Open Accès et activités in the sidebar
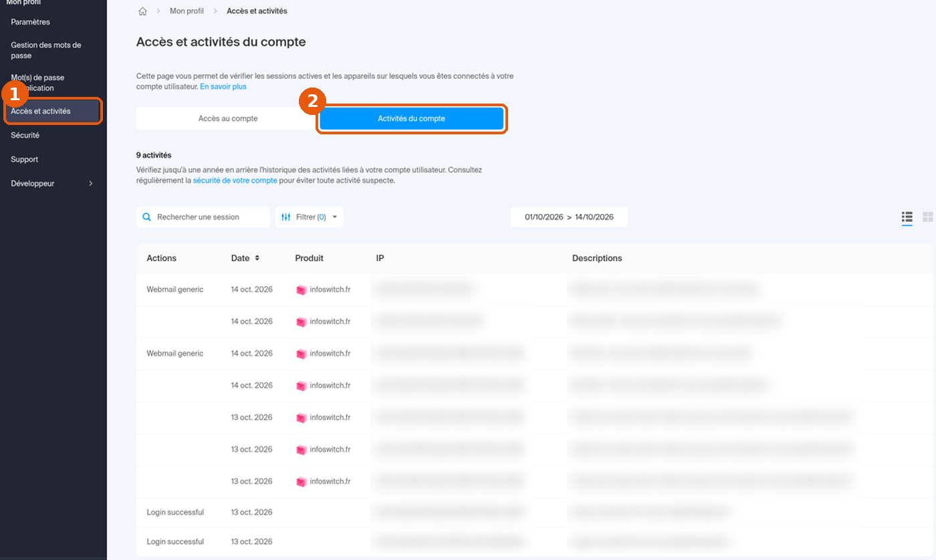Viewport: 936px width, 560px height. click(x=53, y=111)
